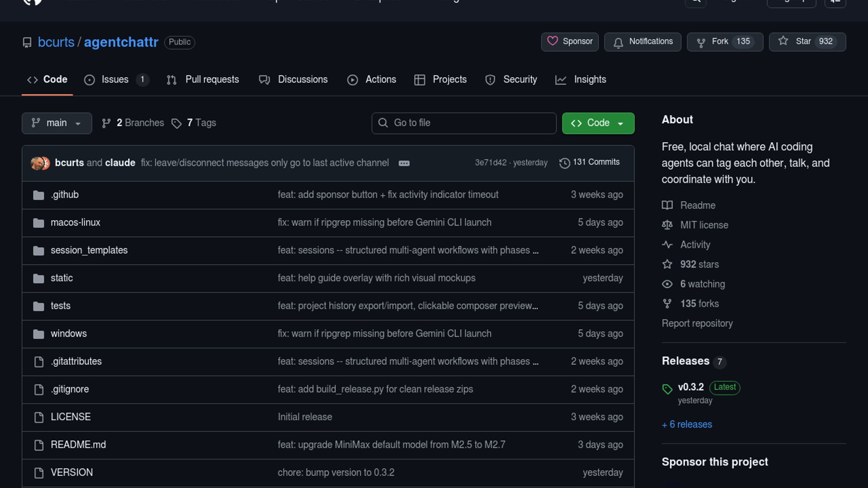Open the Activity pulse link

pos(667,244)
